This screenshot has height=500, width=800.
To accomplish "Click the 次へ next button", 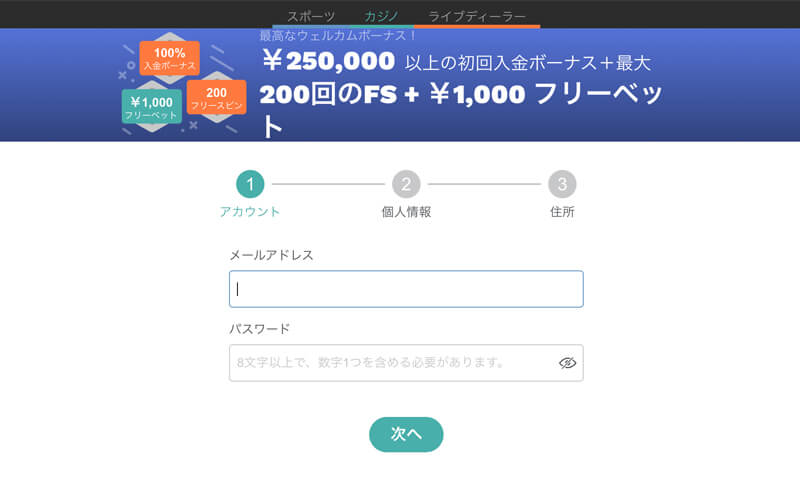I will (406, 434).
